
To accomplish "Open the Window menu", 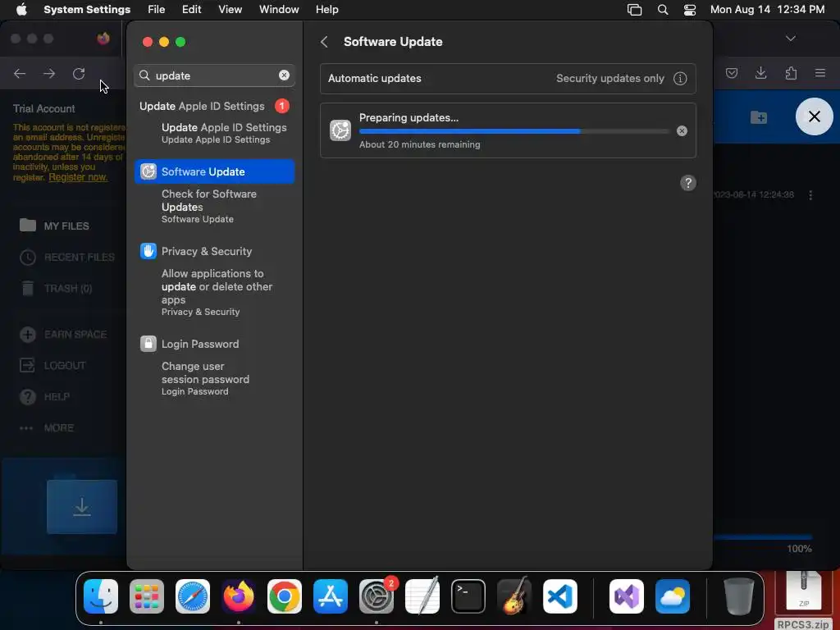I will click(x=279, y=10).
